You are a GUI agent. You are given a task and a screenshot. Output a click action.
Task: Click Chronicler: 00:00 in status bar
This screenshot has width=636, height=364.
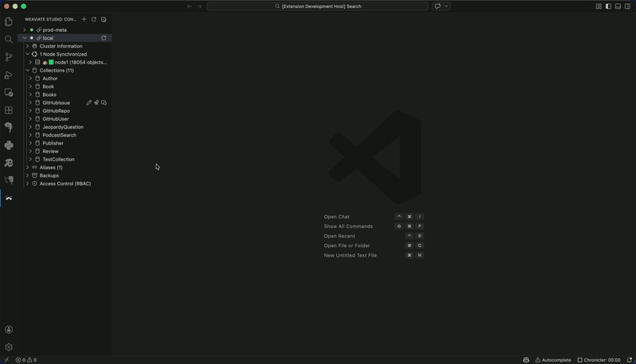coord(599,360)
